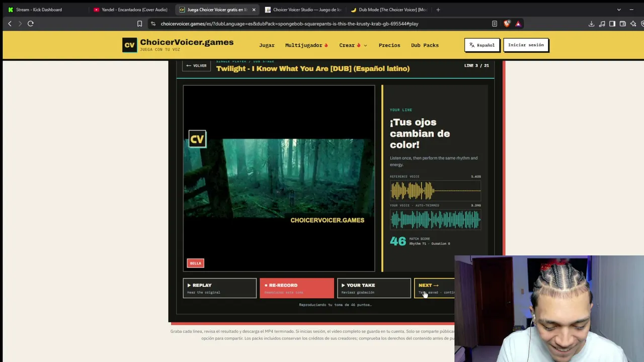Click the Iniciar sesión button
This screenshot has height=362, width=644.
(x=526, y=45)
